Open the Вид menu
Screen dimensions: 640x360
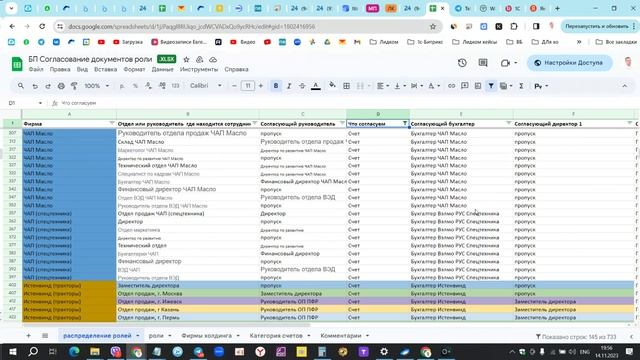coord(82,69)
